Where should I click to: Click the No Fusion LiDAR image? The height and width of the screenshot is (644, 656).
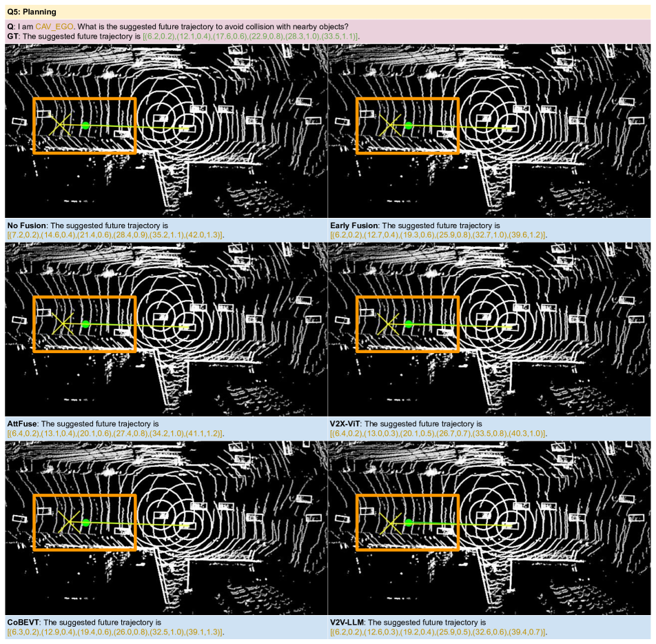tap(166, 130)
